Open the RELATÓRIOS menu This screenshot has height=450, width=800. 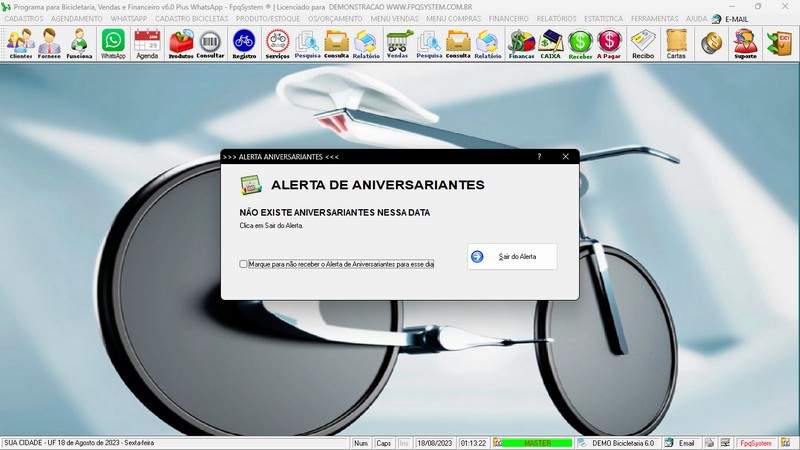pyautogui.click(x=556, y=18)
